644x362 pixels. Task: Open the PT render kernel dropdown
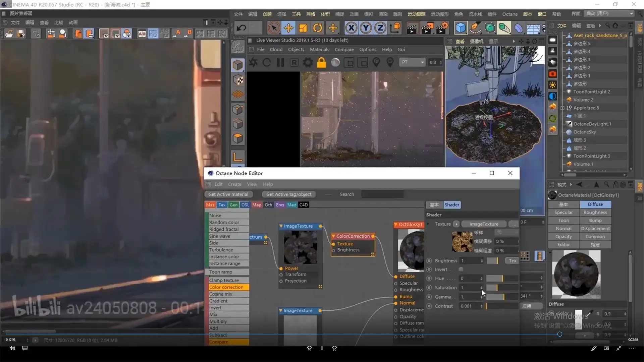pos(412,62)
